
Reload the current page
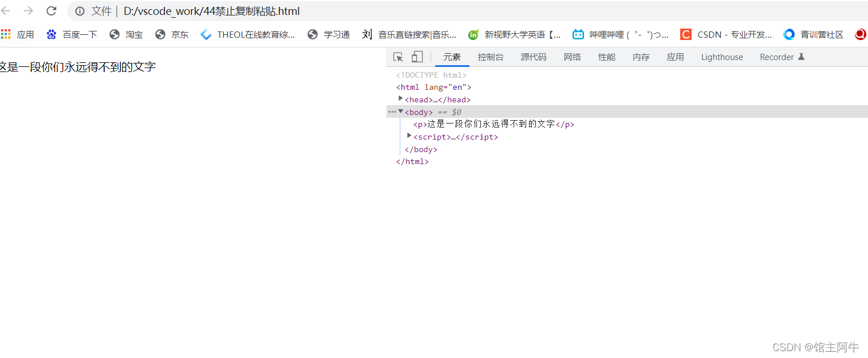51,11
